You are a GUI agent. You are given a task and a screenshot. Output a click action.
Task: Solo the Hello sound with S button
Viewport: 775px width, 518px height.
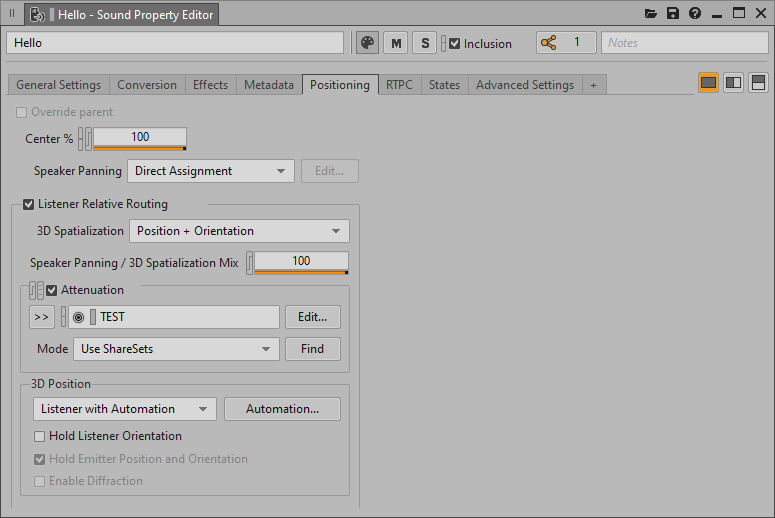(425, 43)
